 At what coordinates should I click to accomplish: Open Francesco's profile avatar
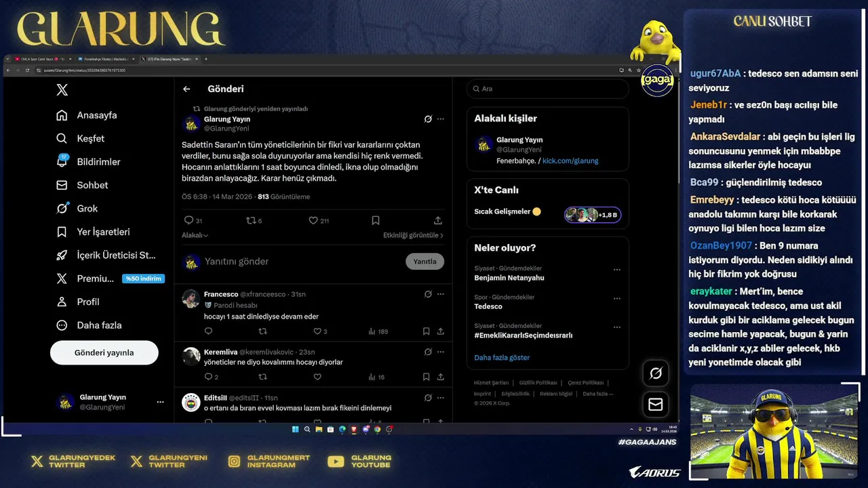(191, 299)
